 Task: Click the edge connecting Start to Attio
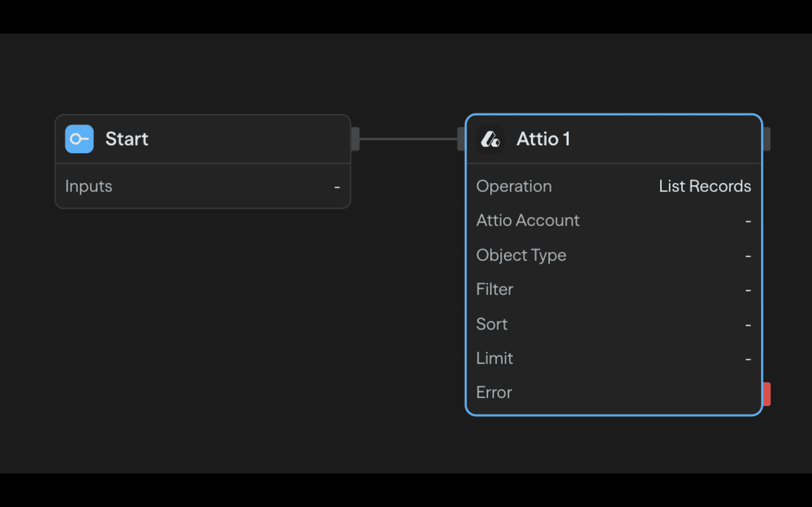(408, 139)
